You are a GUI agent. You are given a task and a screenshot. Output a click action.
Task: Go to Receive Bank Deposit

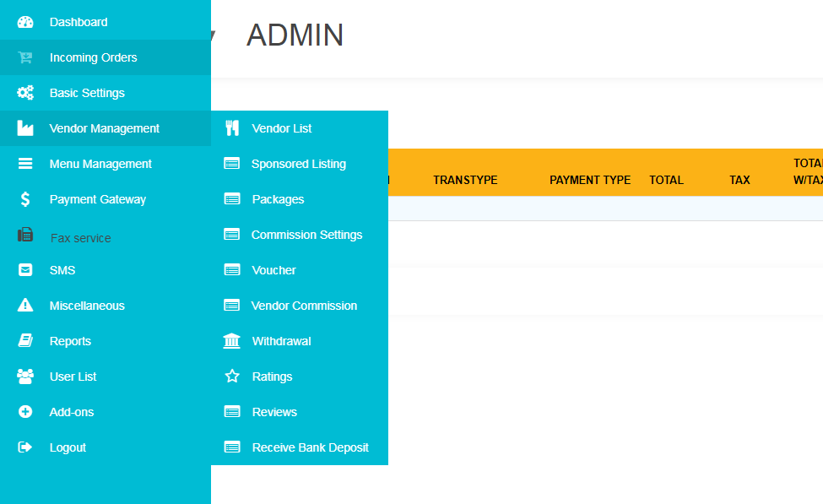[x=310, y=447]
